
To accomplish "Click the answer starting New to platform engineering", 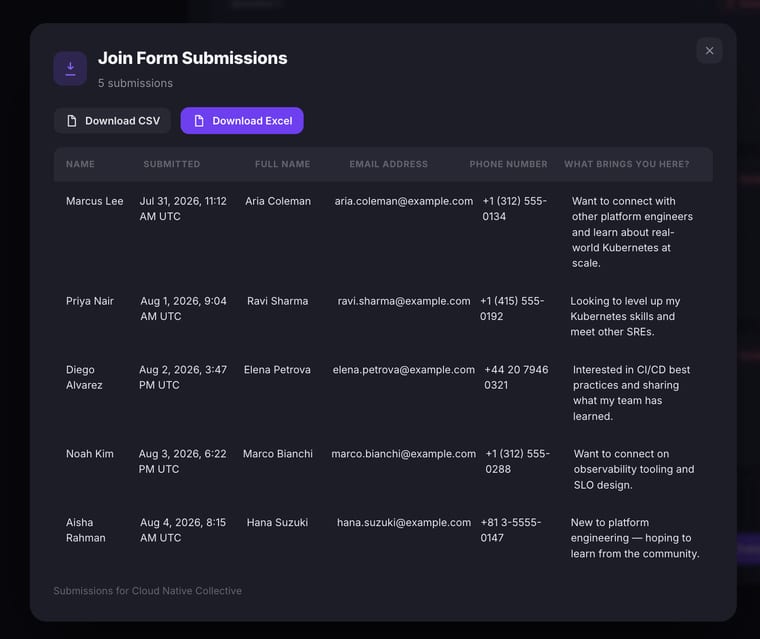I will coord(635,538).
